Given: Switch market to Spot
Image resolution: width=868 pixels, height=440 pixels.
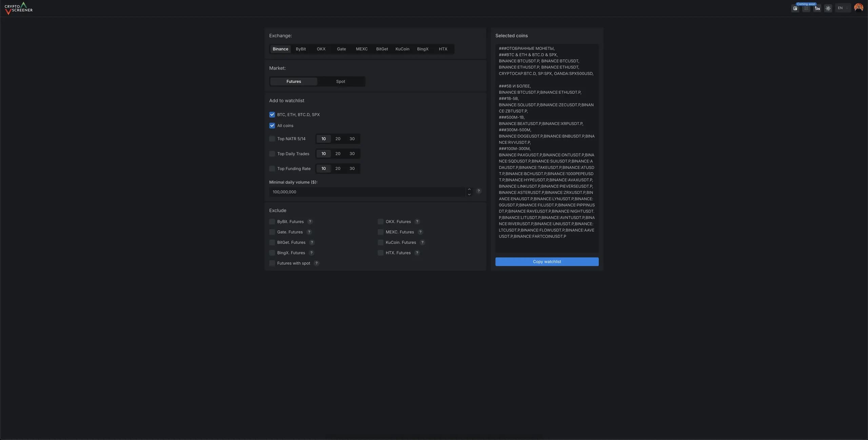Looking at the screenshot, I should coord(340,81).
